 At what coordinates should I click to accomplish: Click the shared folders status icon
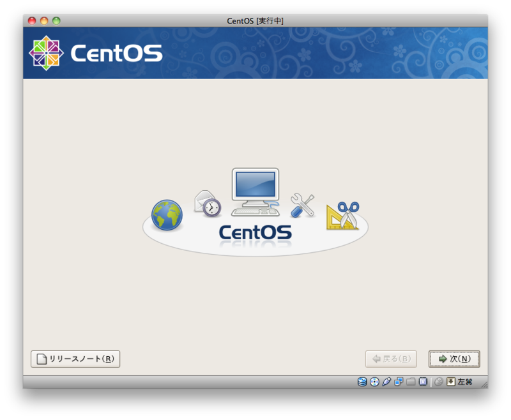tap(411, 382)
